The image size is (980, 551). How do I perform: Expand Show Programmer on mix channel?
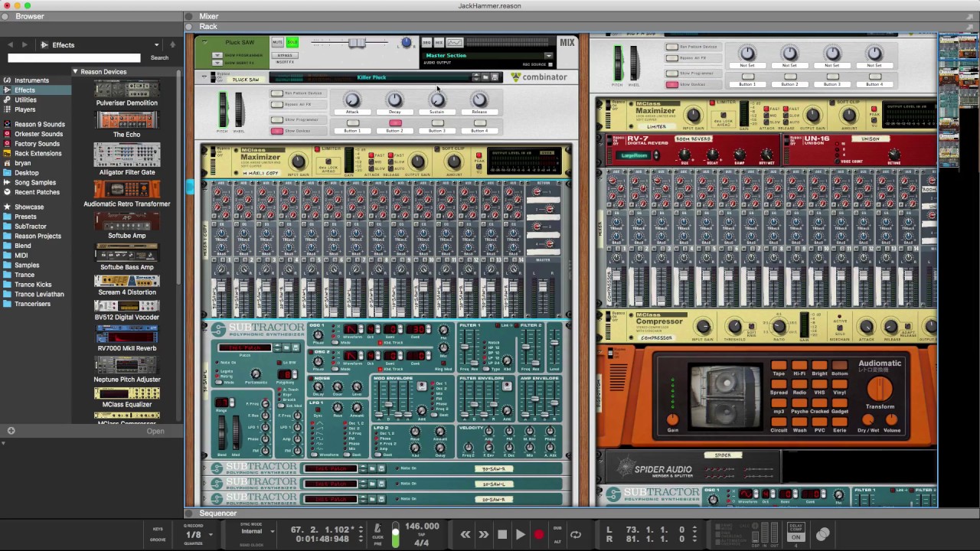pyautogui.click(x=217, y=55)
